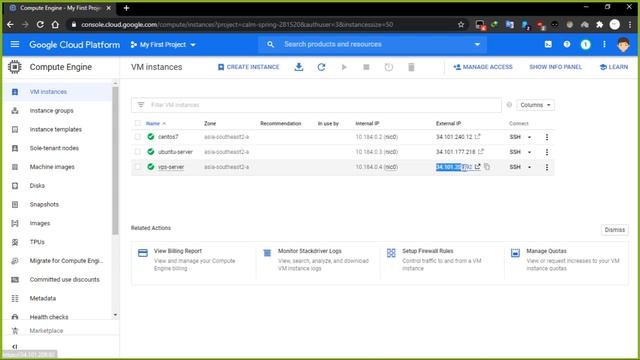Screen dimensions: 640x360
Task: Toggle the select-all instances checkbox
Action: coord(138,123)
